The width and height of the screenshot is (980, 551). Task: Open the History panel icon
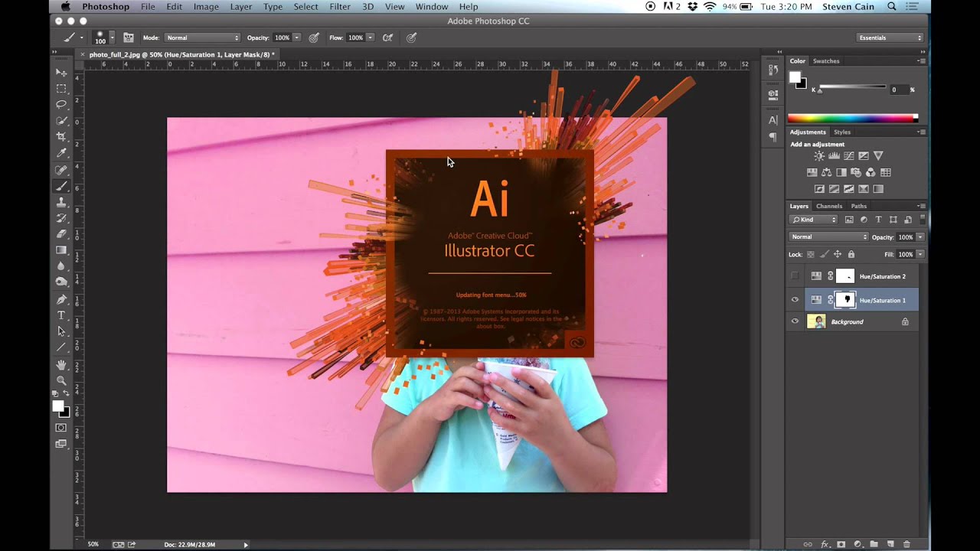click(x=773, y=69)
